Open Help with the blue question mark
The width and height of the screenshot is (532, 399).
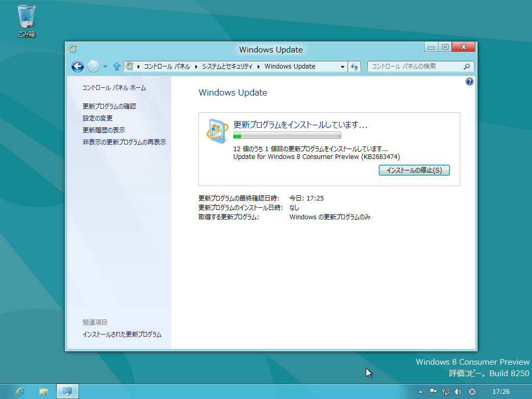(470, 82)
